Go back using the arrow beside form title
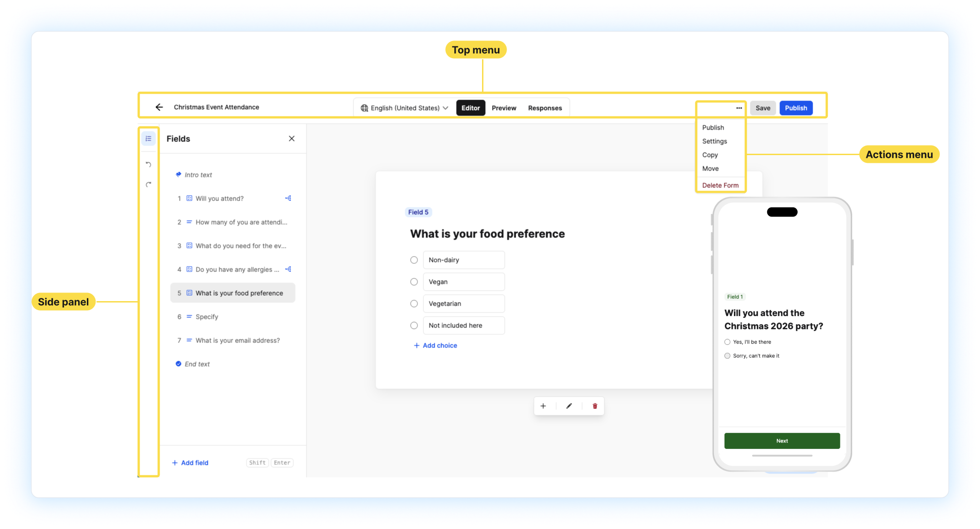Screen dimensions: 980x529 (159, 107)
